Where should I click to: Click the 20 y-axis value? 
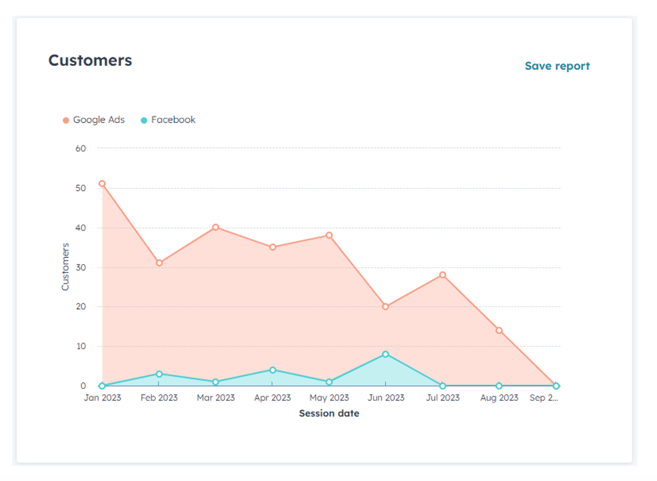pyautogui.click(x=81, y=307)
